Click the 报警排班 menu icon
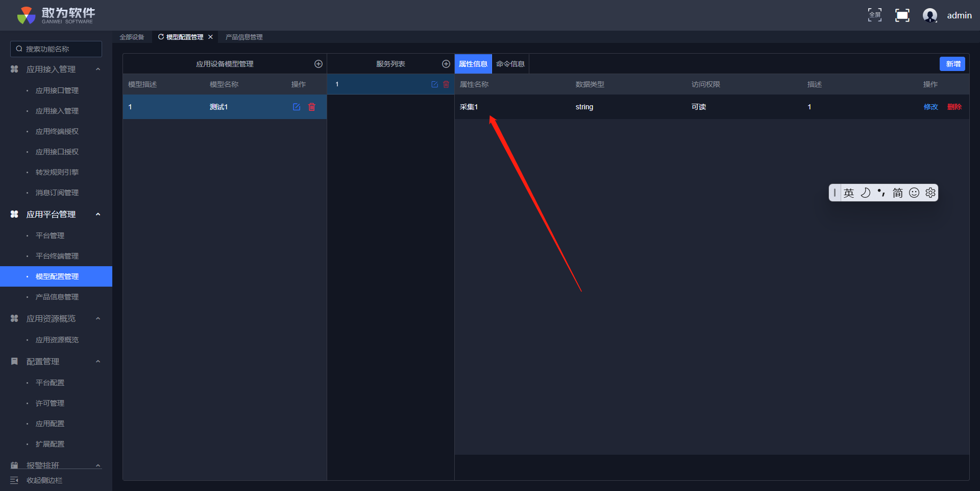This screenshot has height=491, width=980. [14, 465]
